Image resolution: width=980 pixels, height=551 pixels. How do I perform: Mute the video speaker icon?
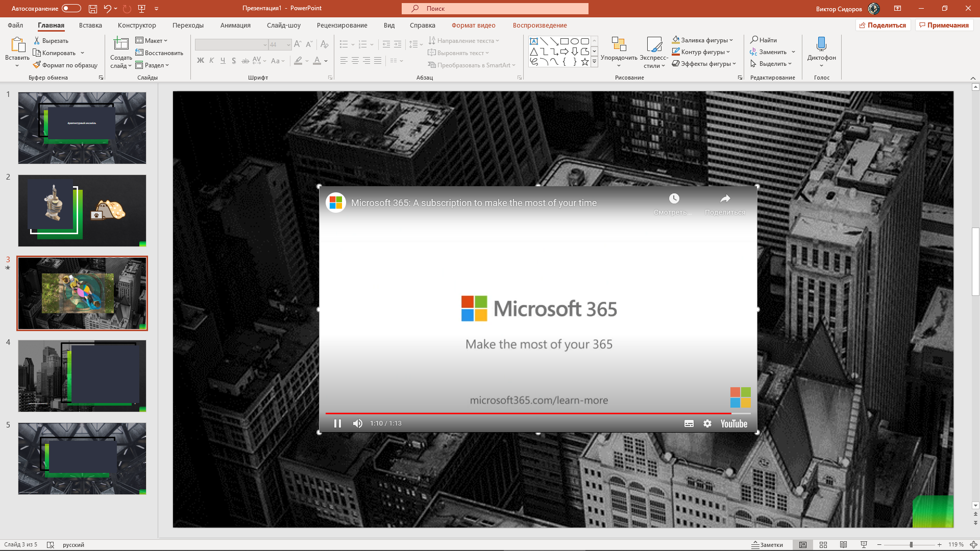pos(358,423)
